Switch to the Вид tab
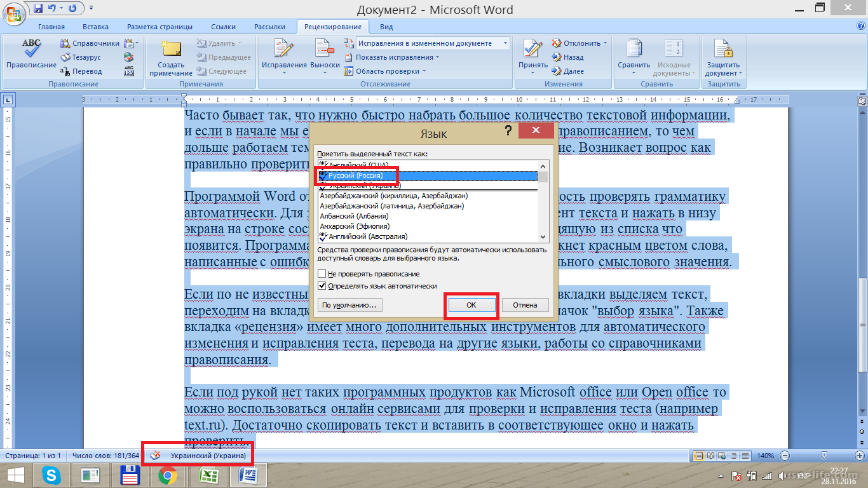The height and width of the screenshot is (488, 868). 386,27
